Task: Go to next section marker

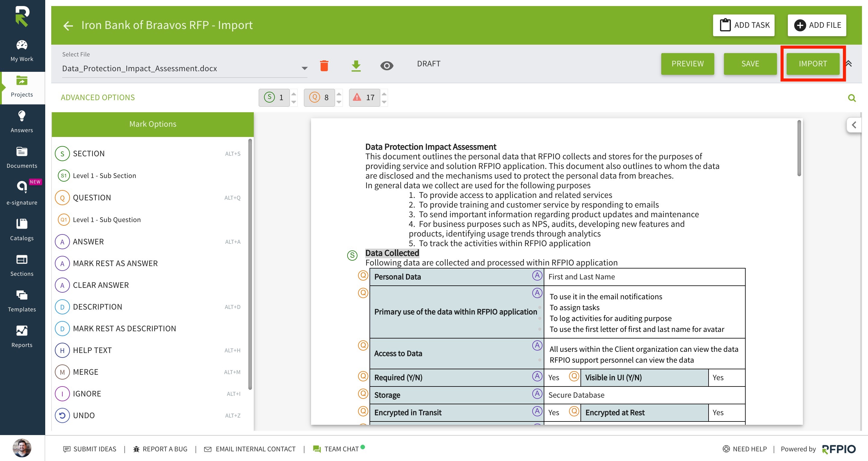Action: (294, 102)
